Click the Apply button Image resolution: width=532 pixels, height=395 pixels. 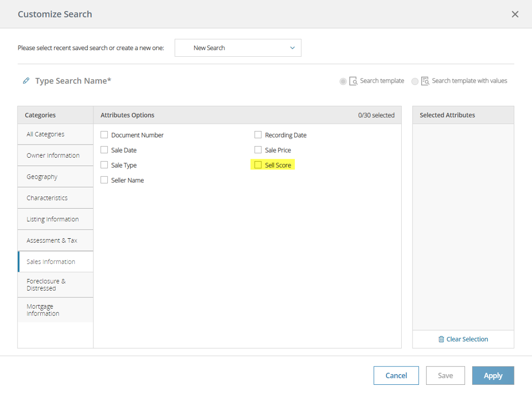493,375
